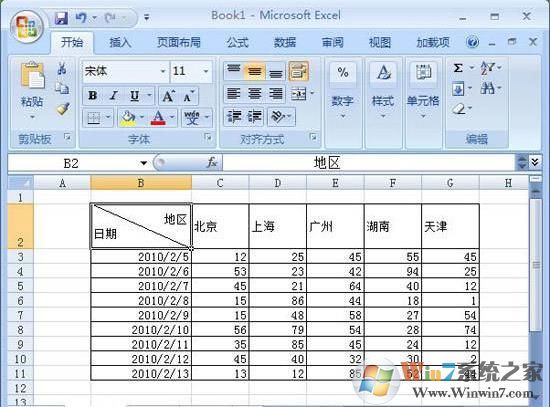Screen dimensions: 550x407
Task: Open the 公式 ribbon tab
Action: pos(237,42)
